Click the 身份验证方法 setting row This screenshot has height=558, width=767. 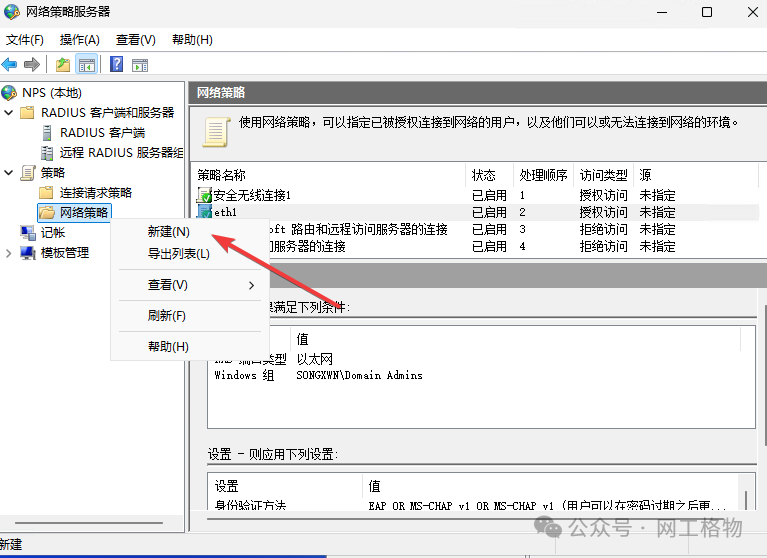[472, 504]
